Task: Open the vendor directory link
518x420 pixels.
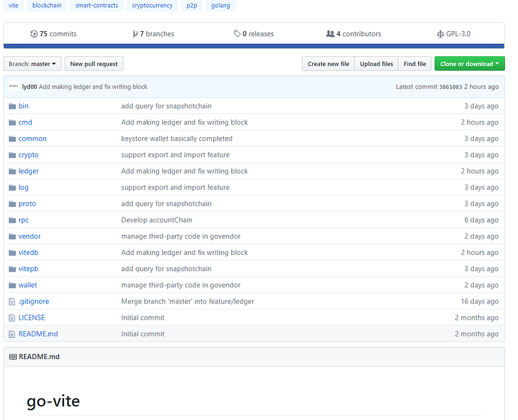Action: [x=29, y=236]
